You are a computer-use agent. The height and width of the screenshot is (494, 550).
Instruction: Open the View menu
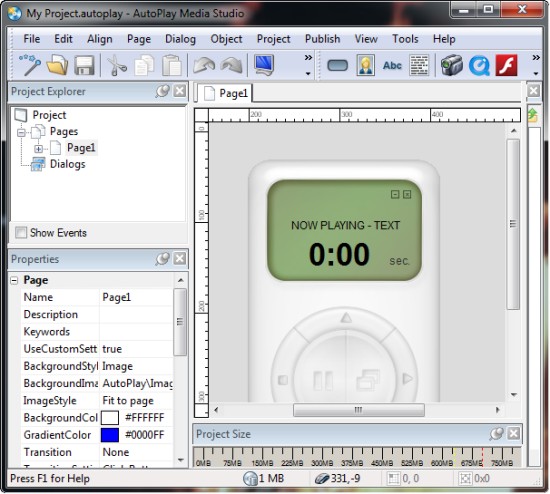pos(366,39)
